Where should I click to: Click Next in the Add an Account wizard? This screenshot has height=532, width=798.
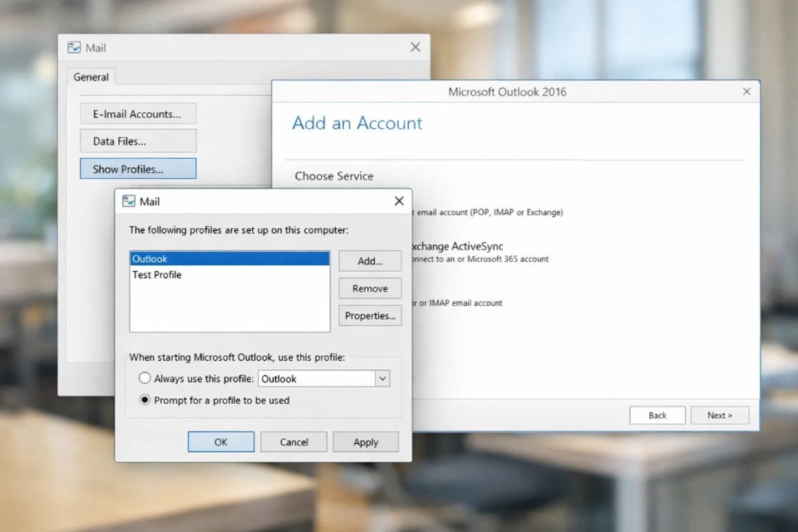point(719,415)
